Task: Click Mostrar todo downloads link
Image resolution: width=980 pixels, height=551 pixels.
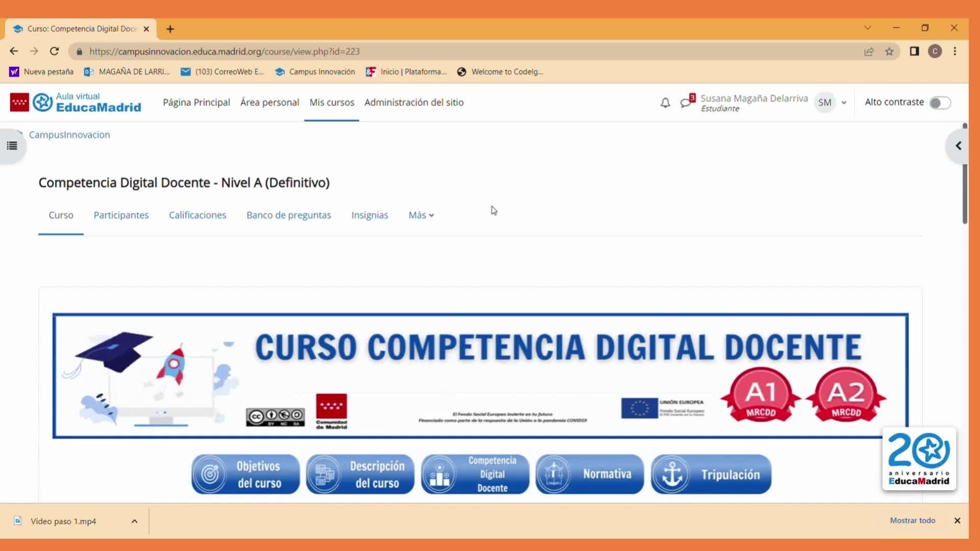Action: pyautogui.click(x=912, y=520)
